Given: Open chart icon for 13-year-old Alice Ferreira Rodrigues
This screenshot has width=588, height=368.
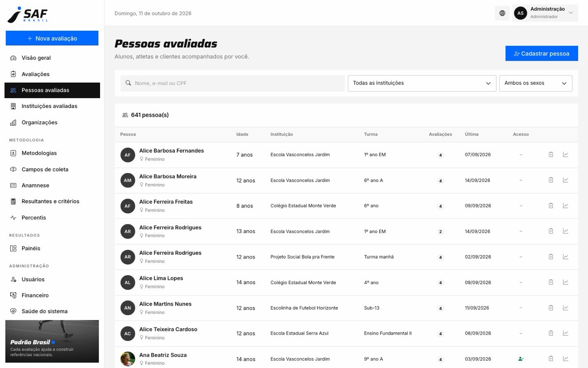Looking at the screenshot, I should pyautogui.click(x=565, y=231).
